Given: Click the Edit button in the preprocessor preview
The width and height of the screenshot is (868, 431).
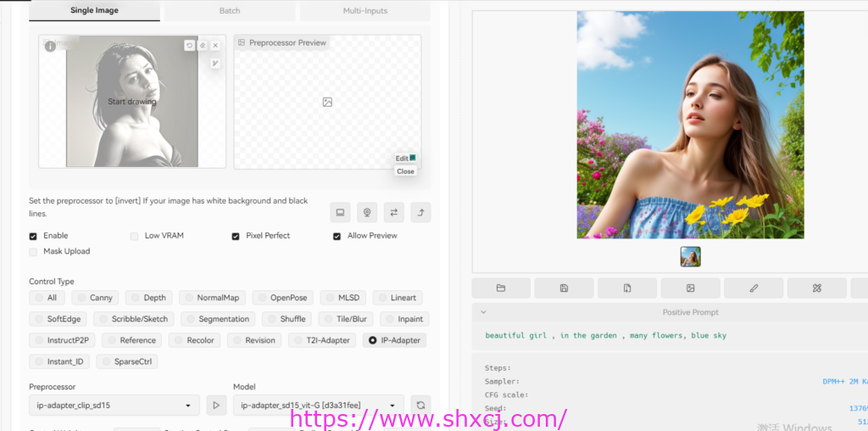Looking at the screenshot, I should click(x=405, y=159).
